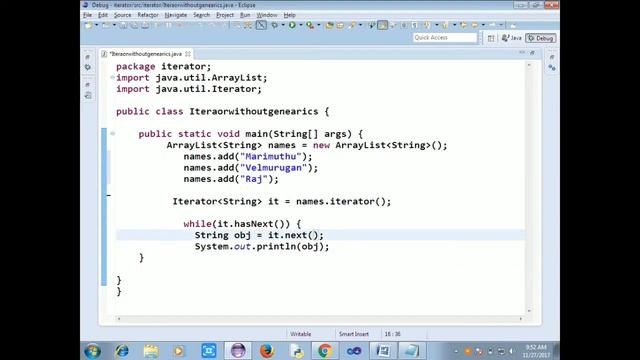This screenshot has height=360, width=640.
Task: Open the Python taskbar icon
Action: coord(296,351)
